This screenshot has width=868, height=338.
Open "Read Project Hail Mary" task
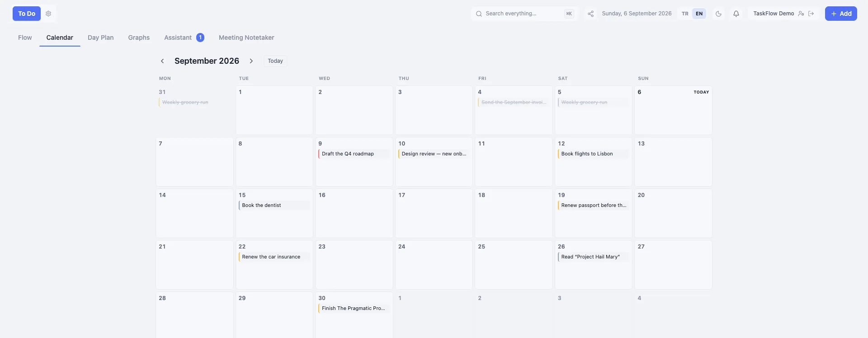(594, 257)
